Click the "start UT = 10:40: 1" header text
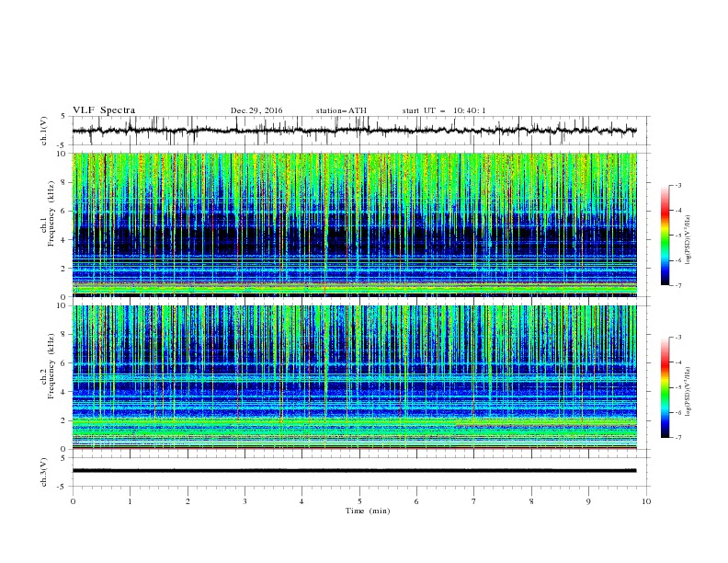 coord(444,110)
